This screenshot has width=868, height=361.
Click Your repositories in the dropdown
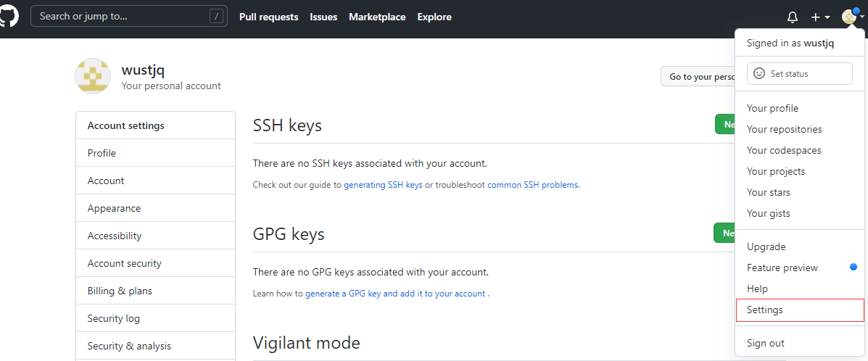click(x=785, y=129)
